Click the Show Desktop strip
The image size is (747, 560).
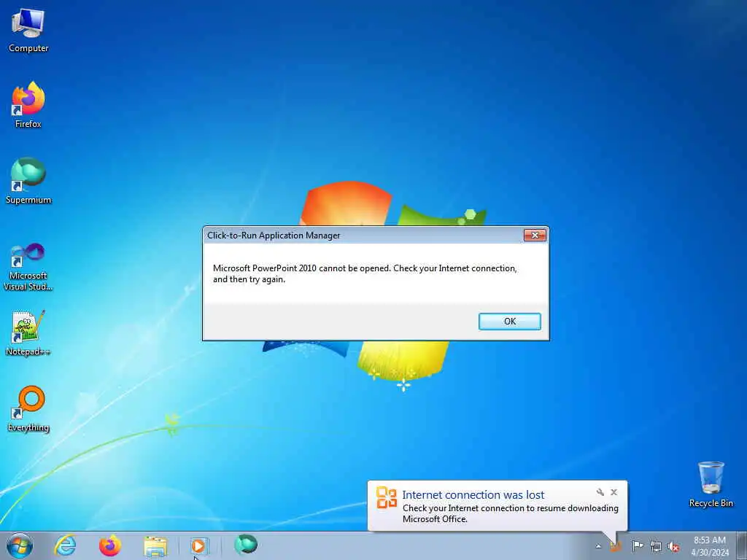coord(742,545)
